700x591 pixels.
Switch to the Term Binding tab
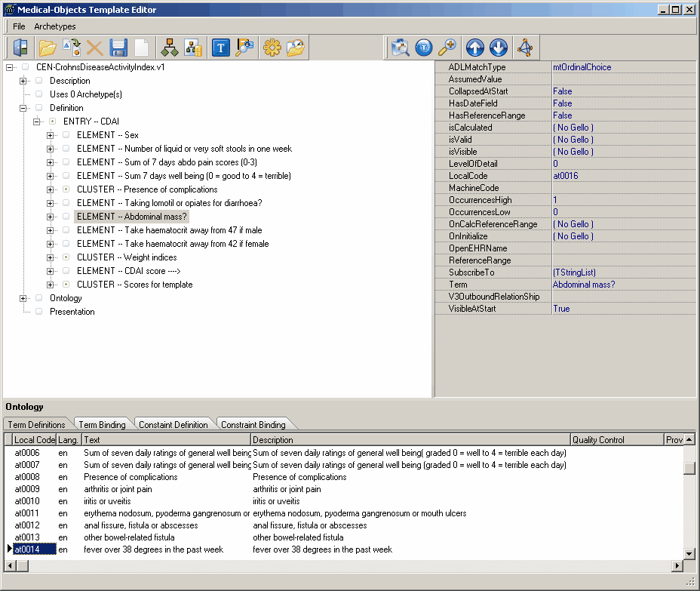102,425
